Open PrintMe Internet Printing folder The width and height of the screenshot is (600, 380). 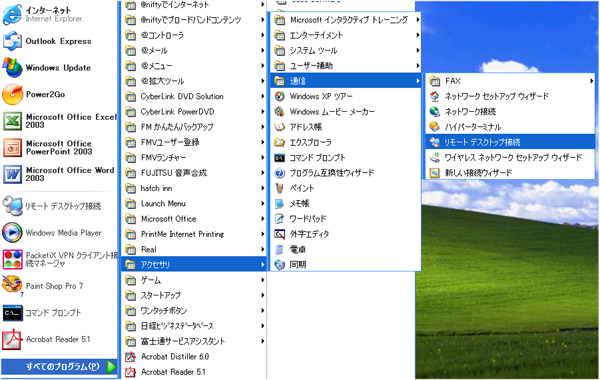point(194,234)
